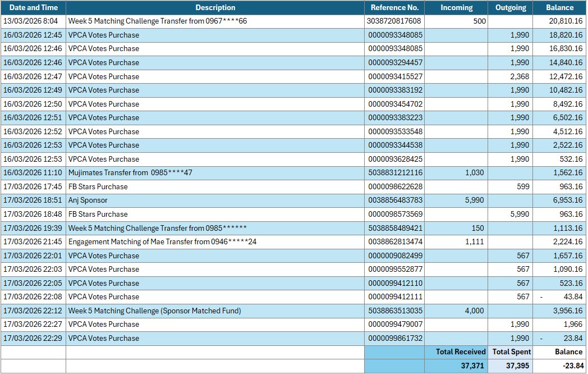Click the incoming amount 150
This screenshot has width=588, height=374.
pyautogui.click(x=478, y=228)
